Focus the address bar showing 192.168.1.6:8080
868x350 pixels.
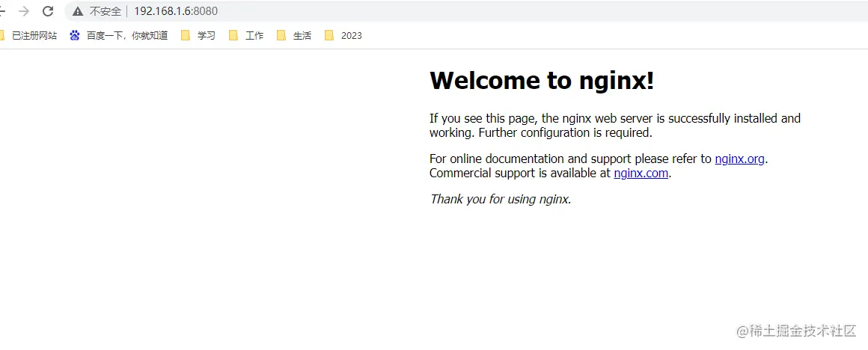(x=465, y=11)
